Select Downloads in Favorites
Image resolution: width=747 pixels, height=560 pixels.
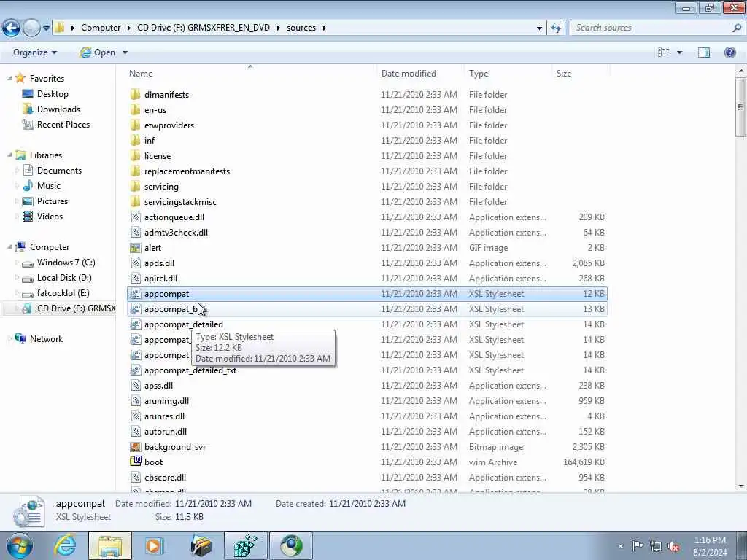click(58, 109)
